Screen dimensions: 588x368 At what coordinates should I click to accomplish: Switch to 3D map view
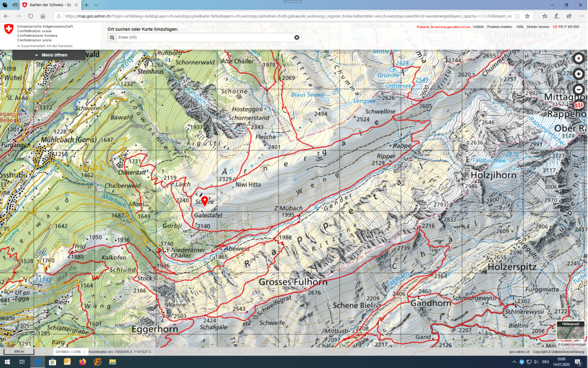[578, 105]
